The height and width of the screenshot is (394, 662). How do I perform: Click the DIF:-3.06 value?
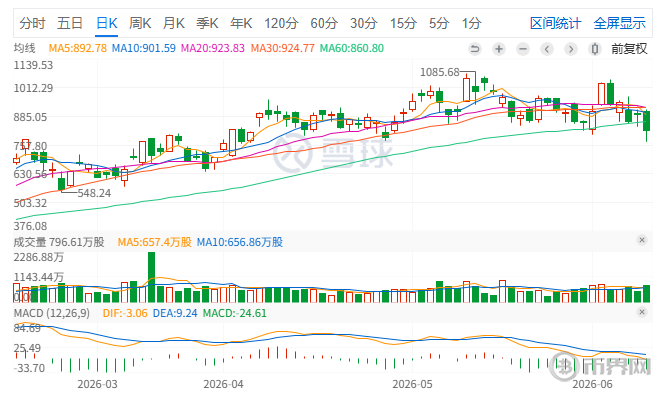[x=125, y=313]
